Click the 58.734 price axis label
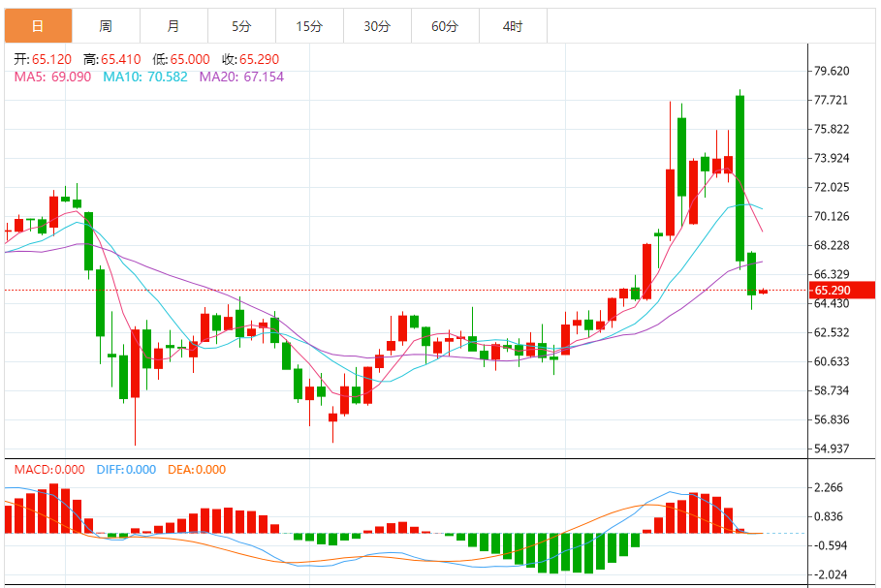The width and height of the screenshot is (881, 588). (x=832, y=390)
